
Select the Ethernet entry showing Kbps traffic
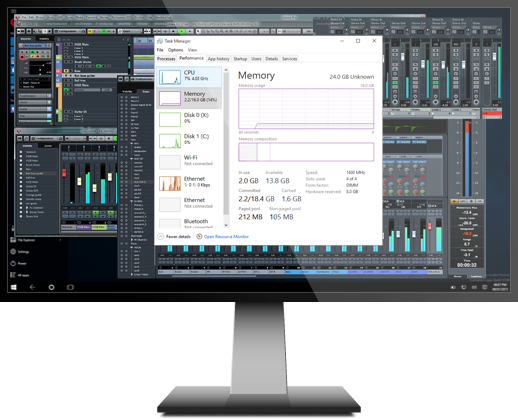189,183
